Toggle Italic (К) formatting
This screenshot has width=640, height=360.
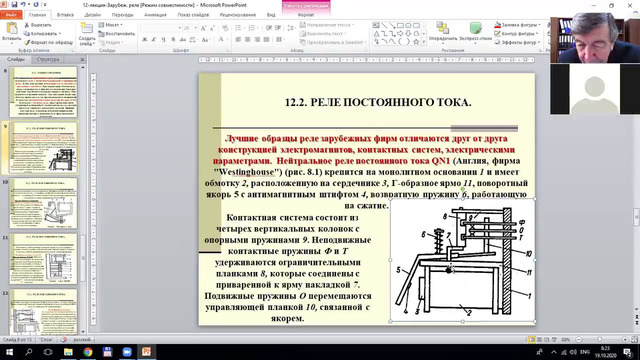tap(154, 40)
